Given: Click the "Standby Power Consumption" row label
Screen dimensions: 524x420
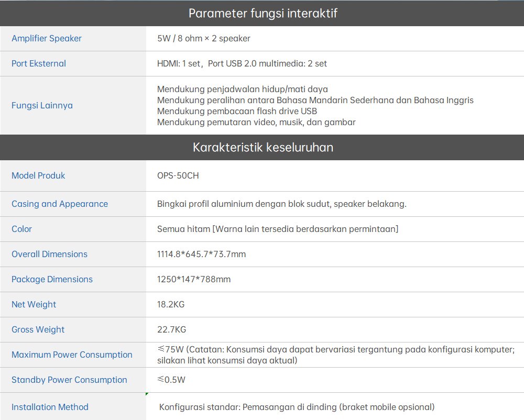Looking at the screenshot, I should (69, 380).
